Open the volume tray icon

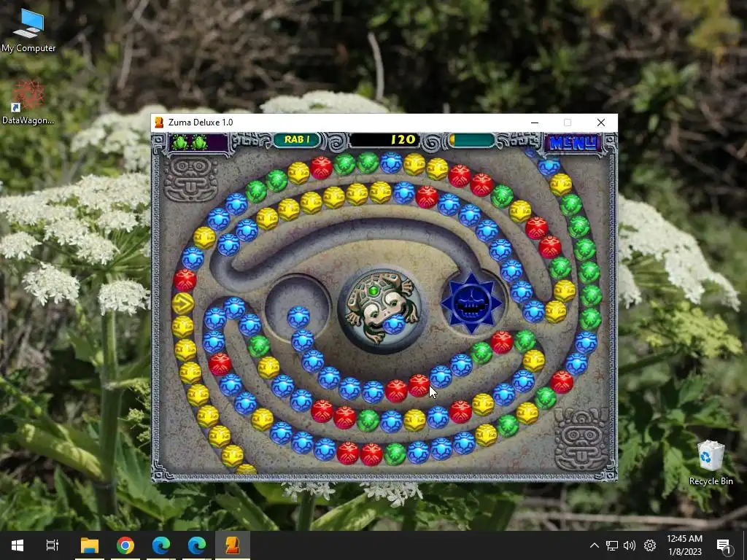pos(630,545)
